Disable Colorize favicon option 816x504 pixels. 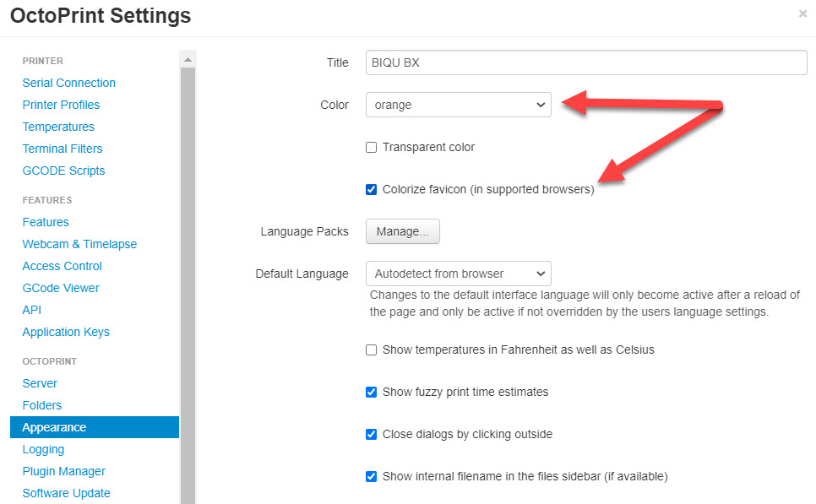(x=371, y=189)
